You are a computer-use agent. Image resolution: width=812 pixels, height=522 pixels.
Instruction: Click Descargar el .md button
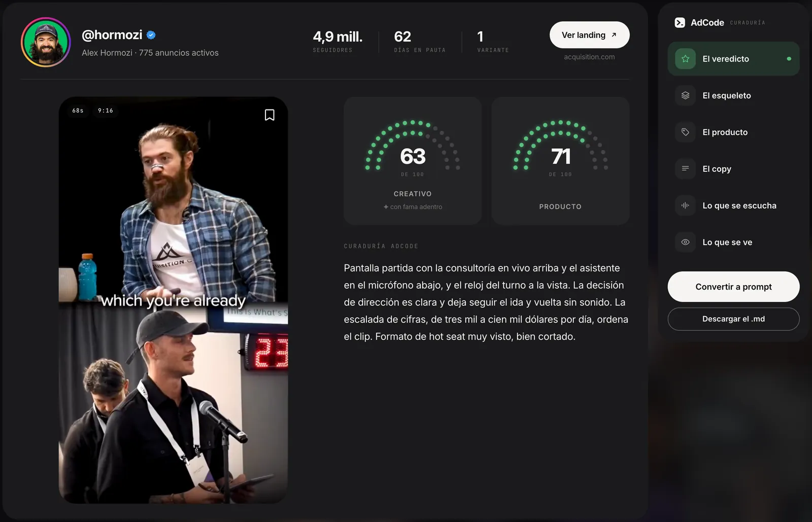point(733,319)
